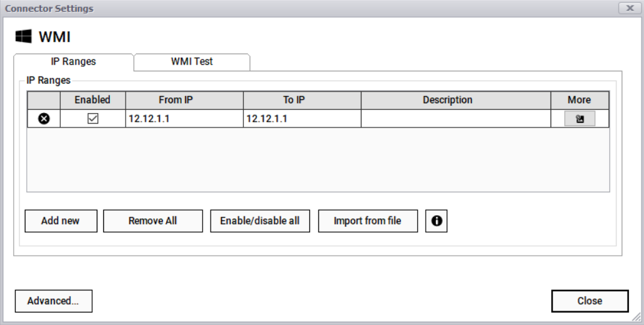Click the empty Description cell

click(x=455, y=119)
